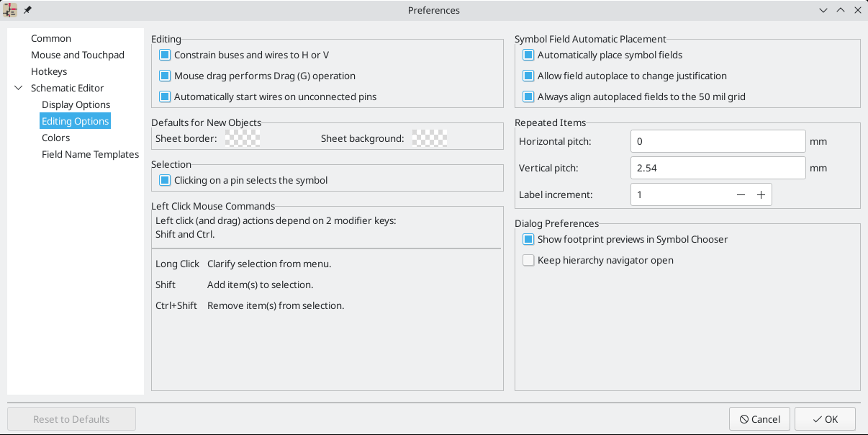The image size is (868, 435).
Task: Enable Keep hierarchy navigator open
Action: (528, 260)
